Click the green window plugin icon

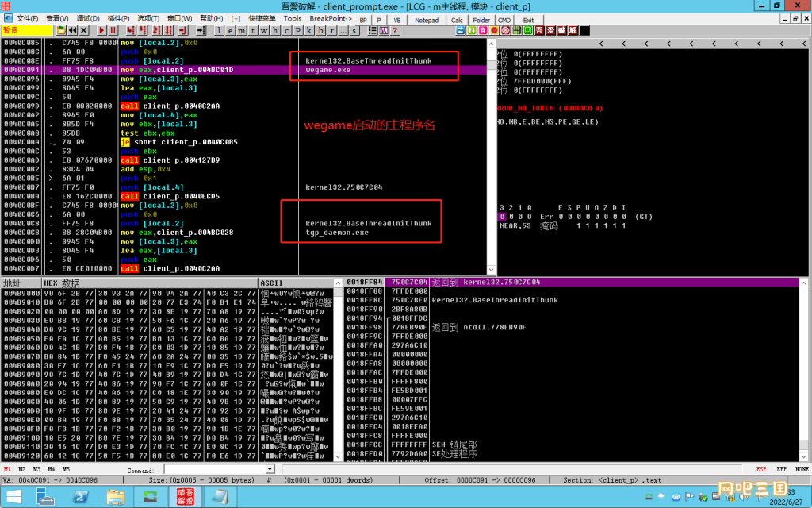[528, 31]
